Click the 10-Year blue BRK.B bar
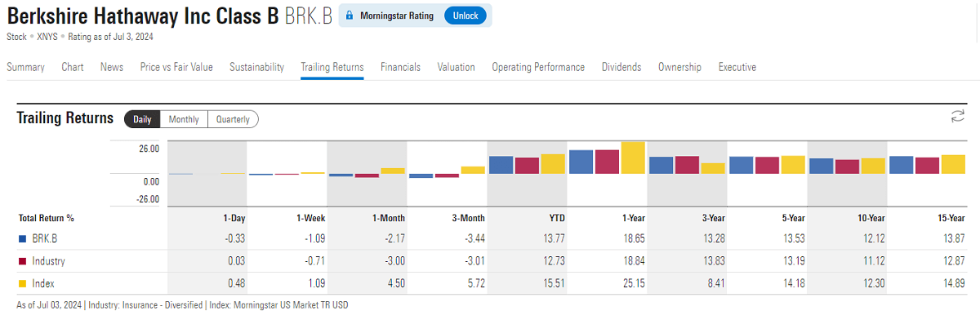Viewport: 980px width, 311px height. click(x=821, y=166)
